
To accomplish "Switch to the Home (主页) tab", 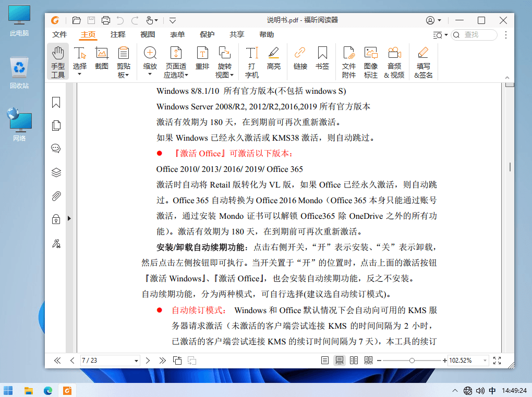I will (x=88, y=34).
